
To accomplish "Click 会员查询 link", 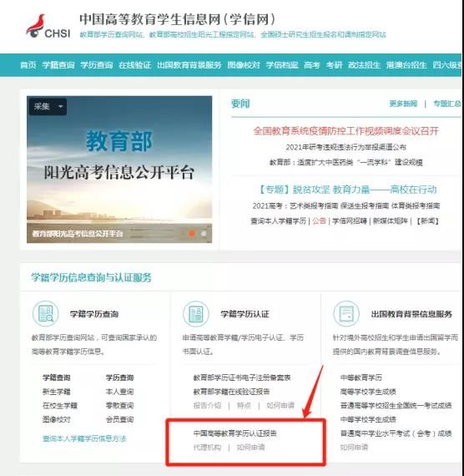I will 119,419.
